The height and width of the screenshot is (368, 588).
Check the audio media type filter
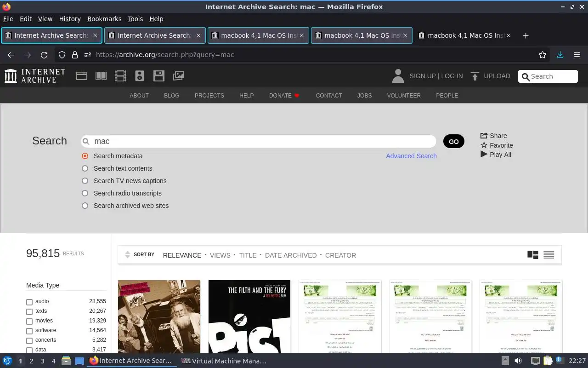[x=29, y=302]
